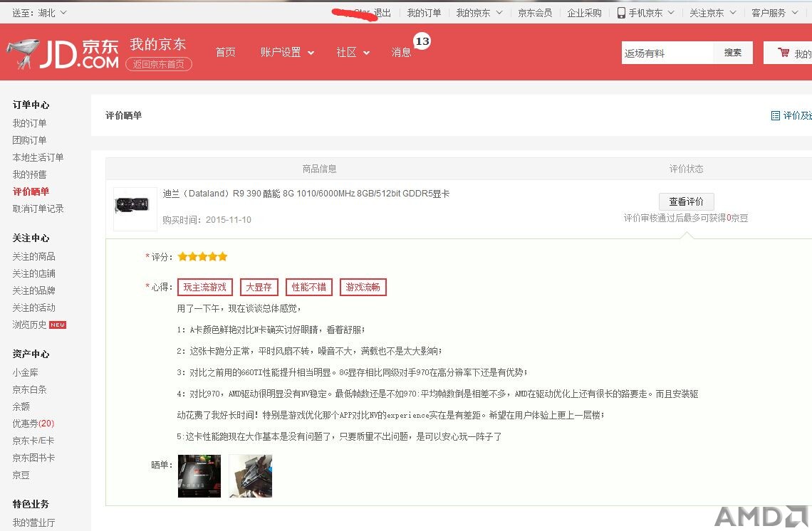Screen dimensions: 812x531
Task: Click the 13 message count badge
Action: (422, 41)
